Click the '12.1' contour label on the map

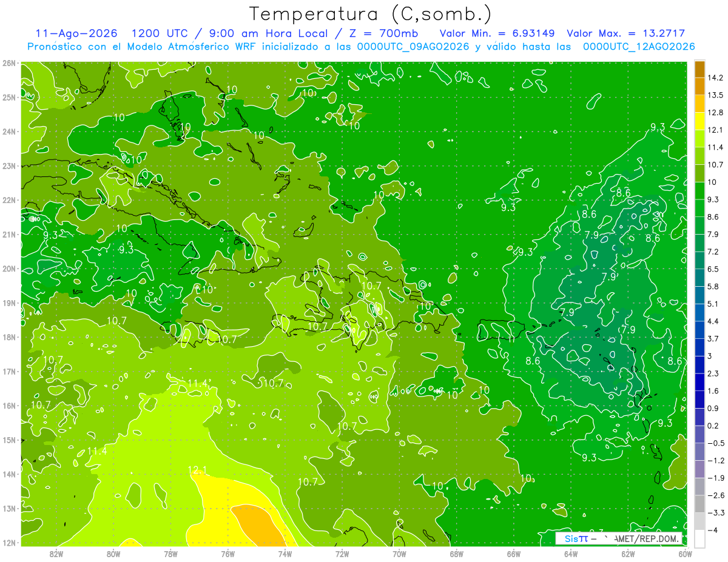[x=198, y=470]
